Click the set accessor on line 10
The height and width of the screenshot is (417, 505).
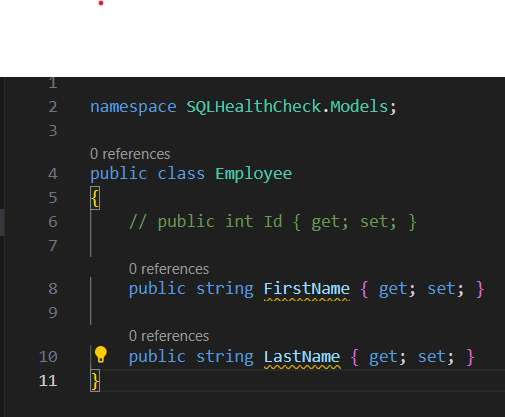pyautogui.click(x=432, y=357)
